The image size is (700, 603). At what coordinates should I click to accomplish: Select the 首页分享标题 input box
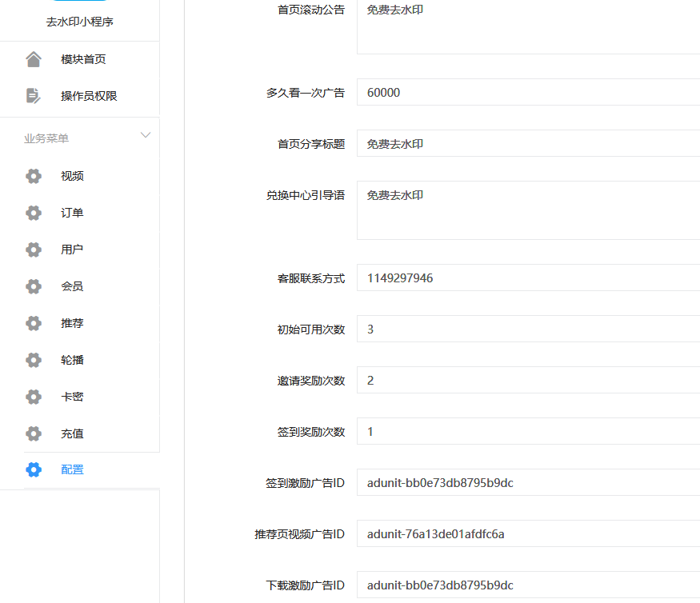click(x=528, y=144)
